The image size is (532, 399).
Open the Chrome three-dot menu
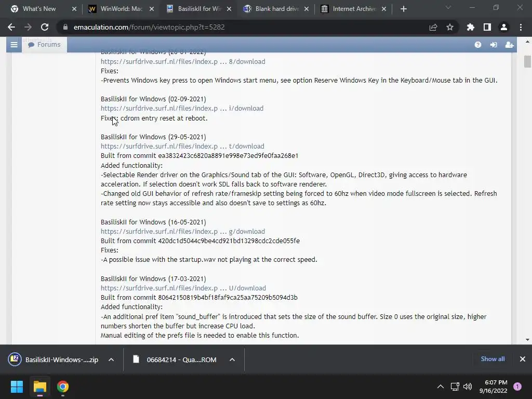point(521,27)
